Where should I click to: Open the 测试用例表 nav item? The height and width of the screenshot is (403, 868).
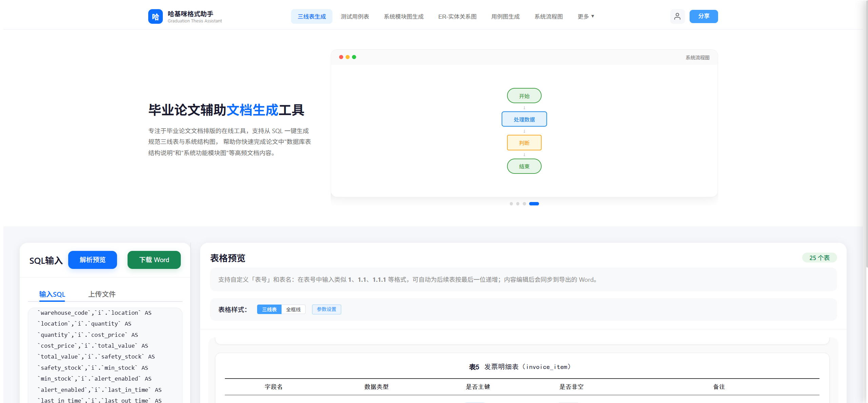tap(354, 16)
